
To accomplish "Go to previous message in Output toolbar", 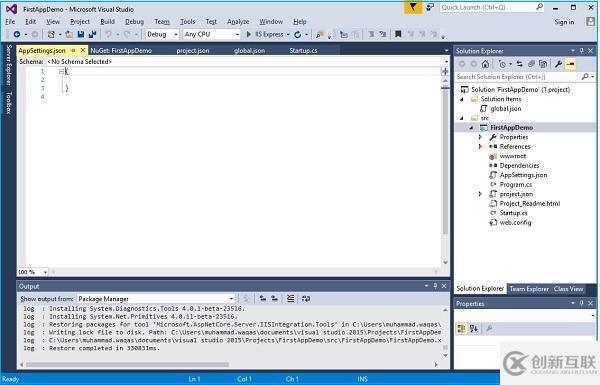I will tap(262, 298).
